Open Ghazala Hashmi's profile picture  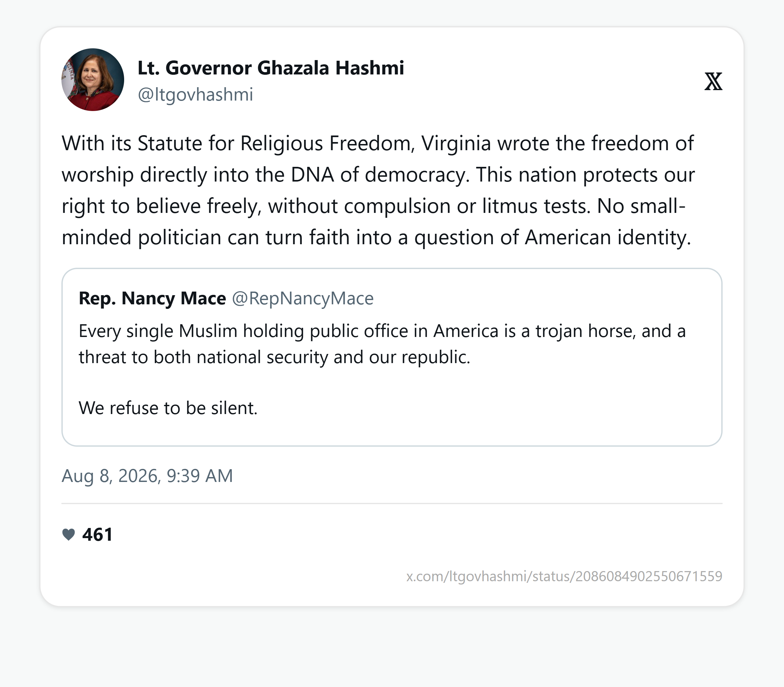92,80
